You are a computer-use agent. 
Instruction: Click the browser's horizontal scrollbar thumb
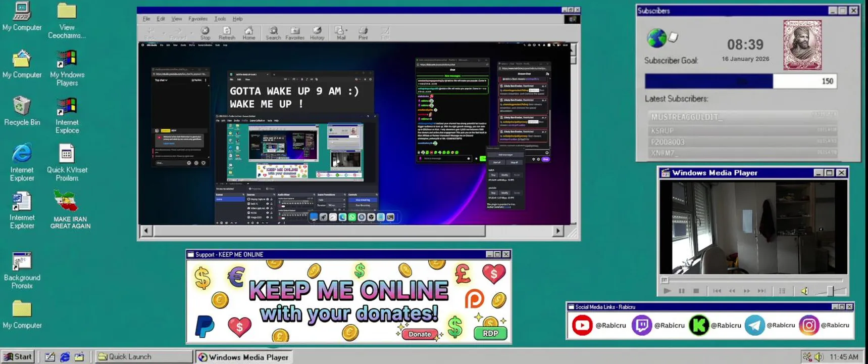(319, 231)
